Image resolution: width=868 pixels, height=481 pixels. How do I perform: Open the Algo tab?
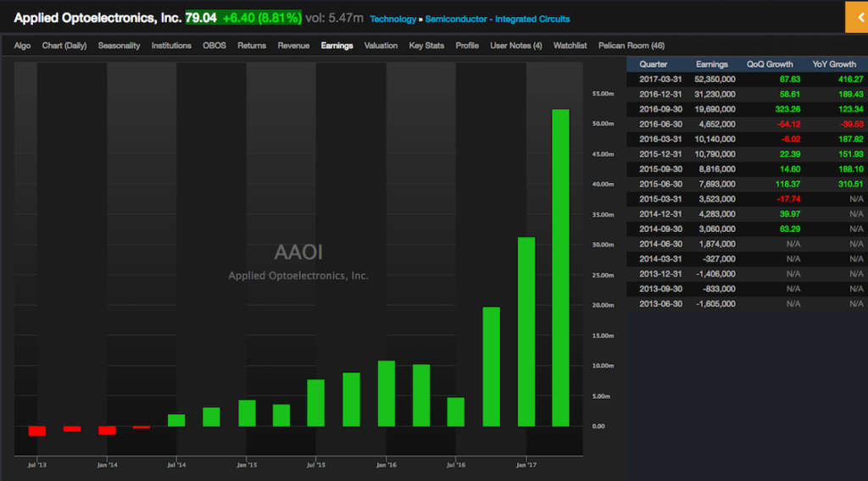pyautogui.click(x=22, y=46)
